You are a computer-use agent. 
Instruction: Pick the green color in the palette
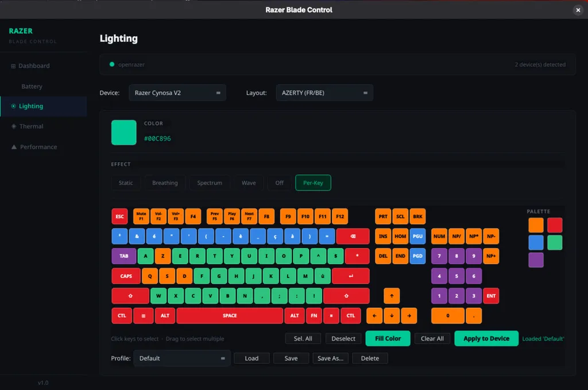click(555, 242)
